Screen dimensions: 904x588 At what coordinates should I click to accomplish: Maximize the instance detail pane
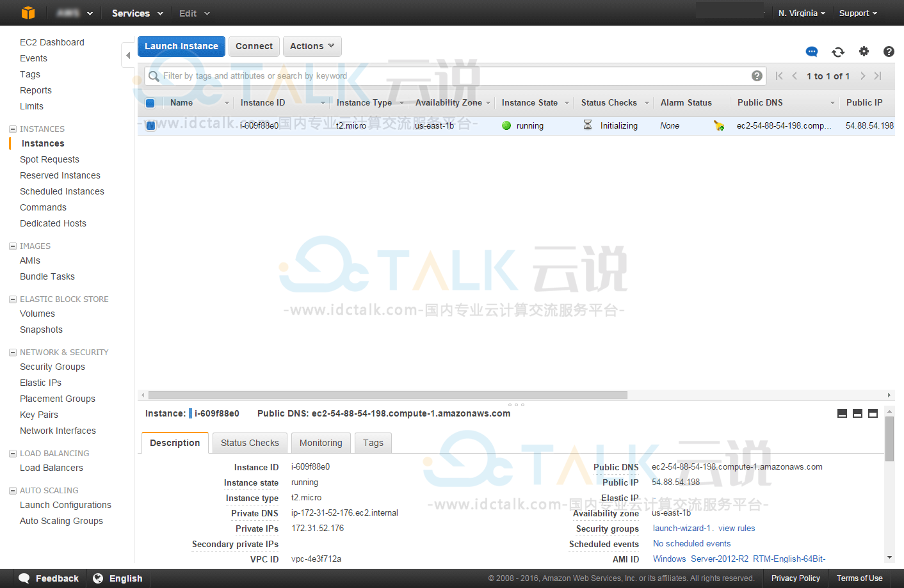click(873, 413)
